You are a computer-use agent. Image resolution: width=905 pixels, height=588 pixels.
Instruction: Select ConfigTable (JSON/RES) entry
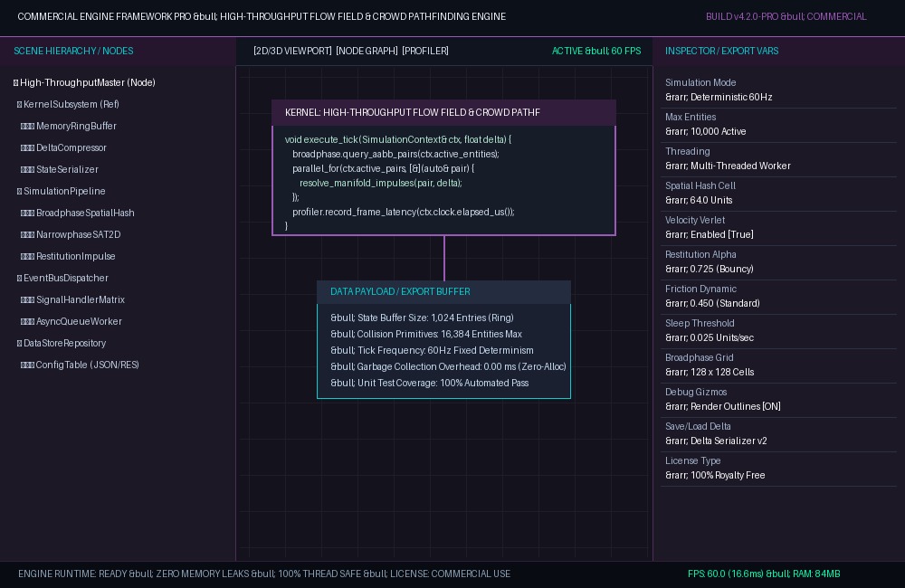click(80, 365)
